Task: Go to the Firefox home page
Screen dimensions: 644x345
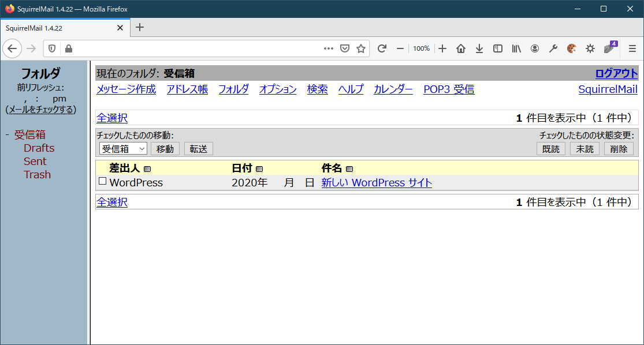Action: [461, 48]
